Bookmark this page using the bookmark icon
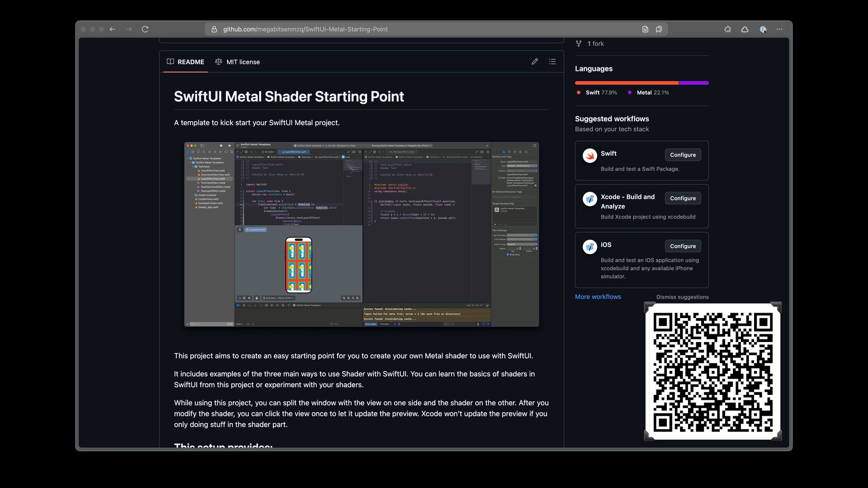This screenshot has width=868, height=488. [659, 29]
